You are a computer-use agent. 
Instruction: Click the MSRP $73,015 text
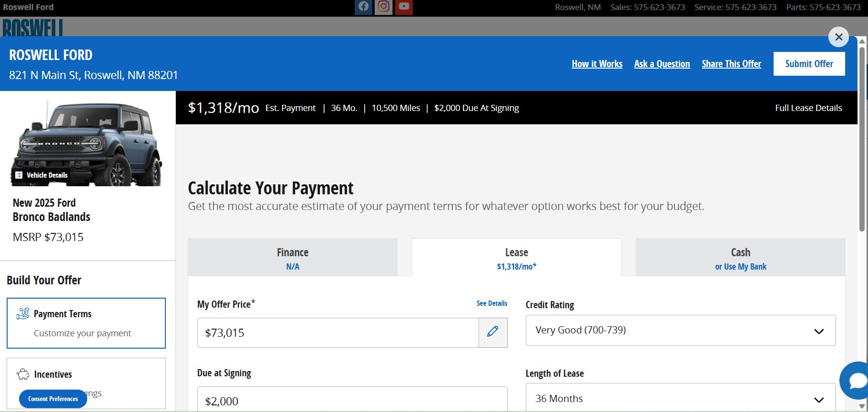[x=48, y=237]
